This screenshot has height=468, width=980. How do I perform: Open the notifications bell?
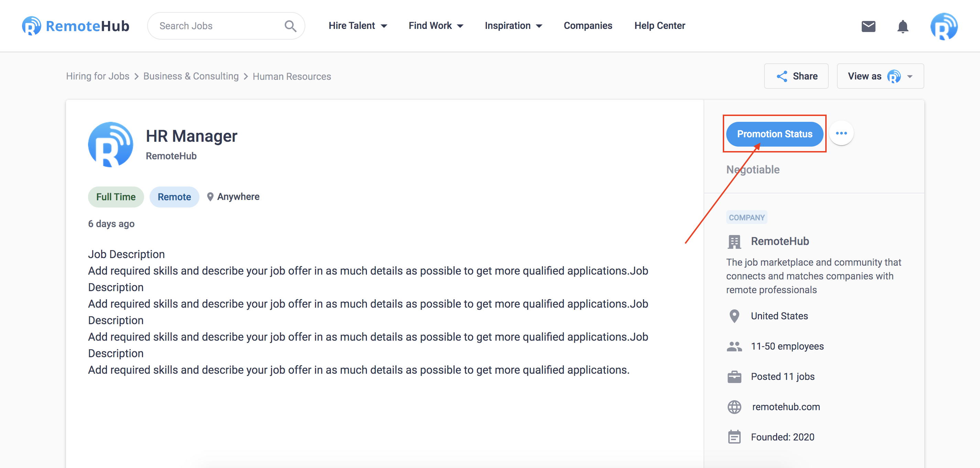pyautogui.click(x=903, y=26)
